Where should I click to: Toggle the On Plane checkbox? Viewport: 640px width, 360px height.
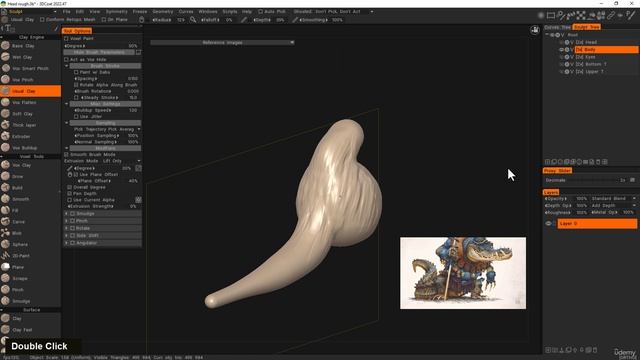pos(104,20)
